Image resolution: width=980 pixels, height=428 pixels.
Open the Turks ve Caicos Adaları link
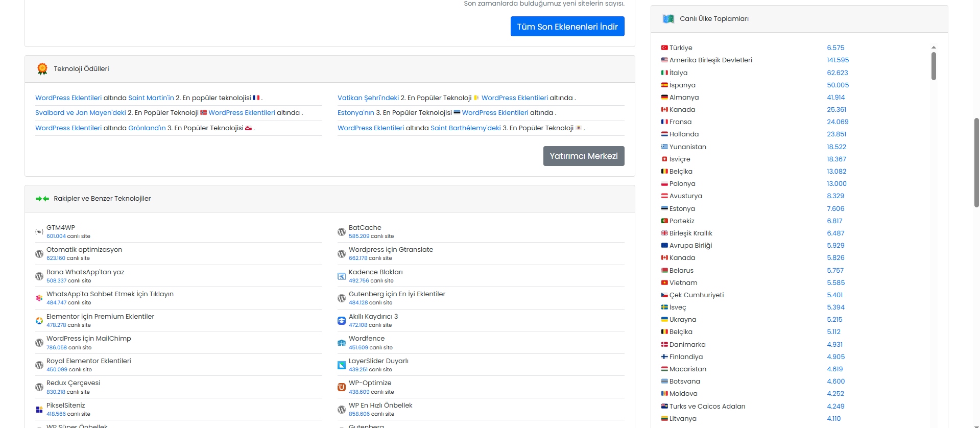(707, 407)
